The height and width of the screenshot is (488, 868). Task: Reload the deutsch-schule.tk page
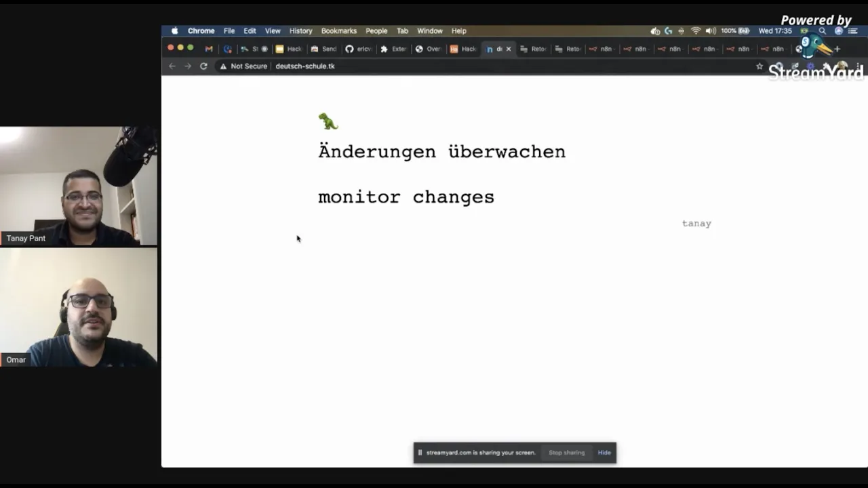point(203,66)
